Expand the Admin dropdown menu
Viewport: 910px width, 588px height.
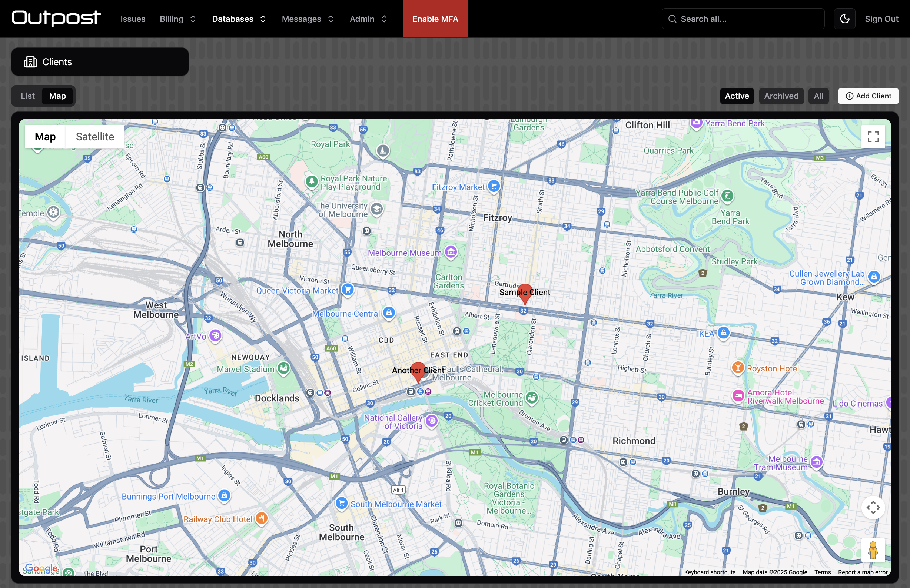(368, 19)
